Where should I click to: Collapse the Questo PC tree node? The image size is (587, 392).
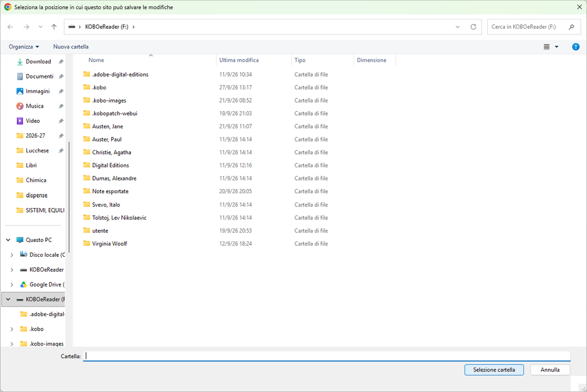click(8, 240)
